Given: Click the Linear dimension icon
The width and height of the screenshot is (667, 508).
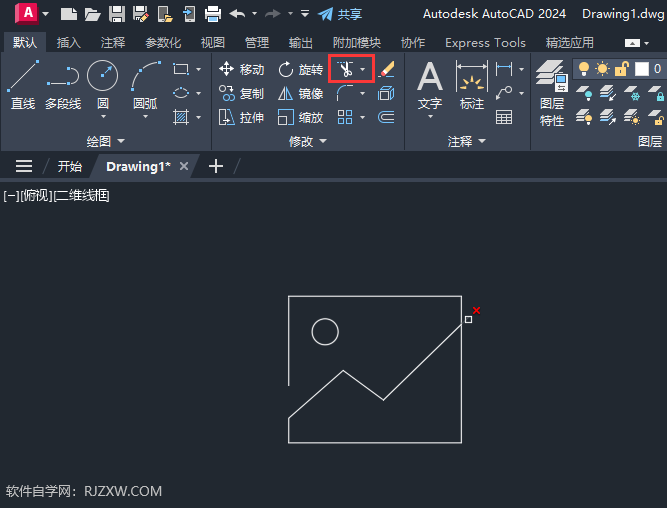Looking at the screenshot, I should coord(504,69).
